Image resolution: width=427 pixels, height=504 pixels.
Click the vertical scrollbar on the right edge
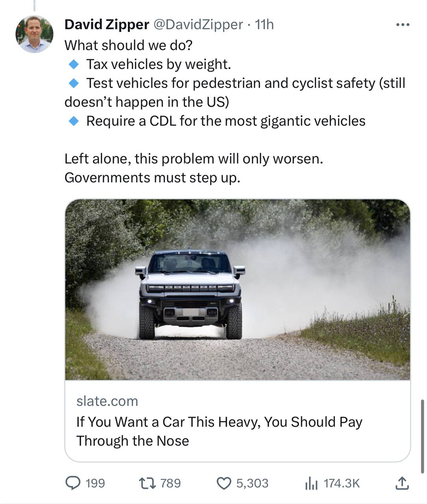point(422,436)
